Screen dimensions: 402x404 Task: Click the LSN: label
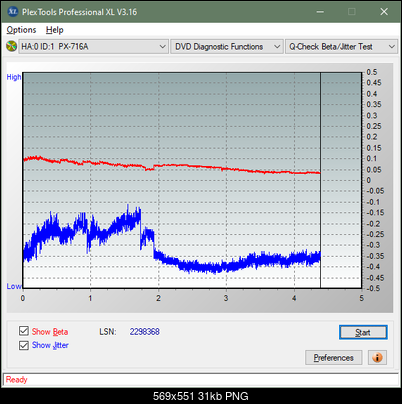(x=108, y=332)
